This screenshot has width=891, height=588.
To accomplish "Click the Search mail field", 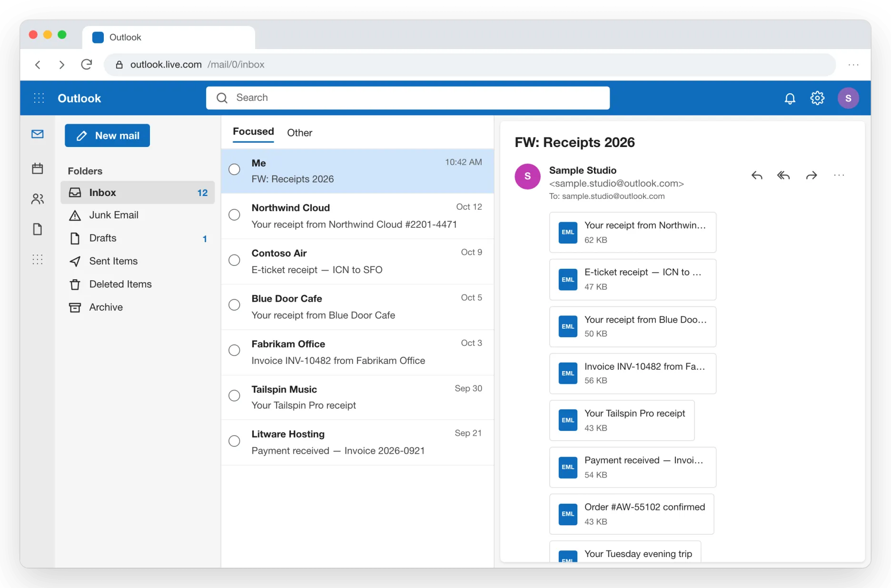I will (408, 98).
